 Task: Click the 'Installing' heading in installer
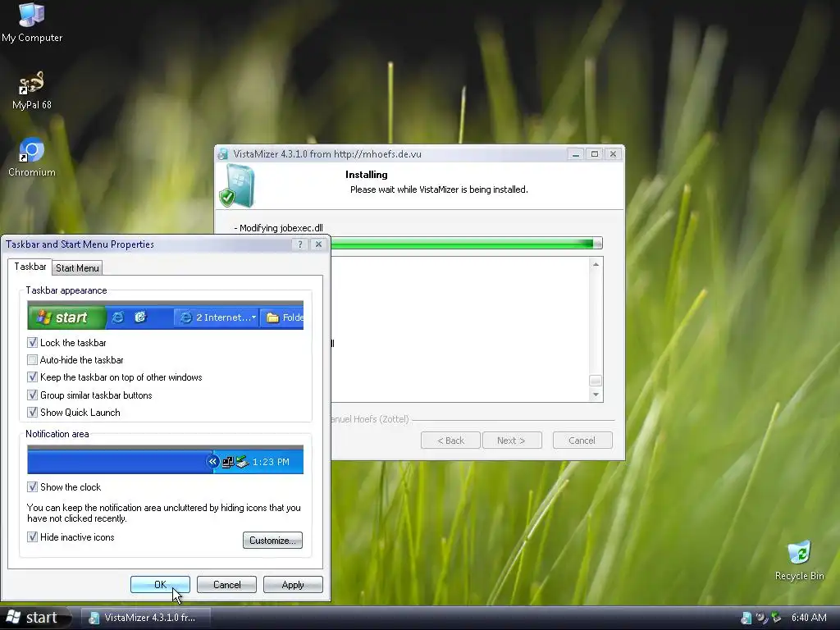click(367, 175)
